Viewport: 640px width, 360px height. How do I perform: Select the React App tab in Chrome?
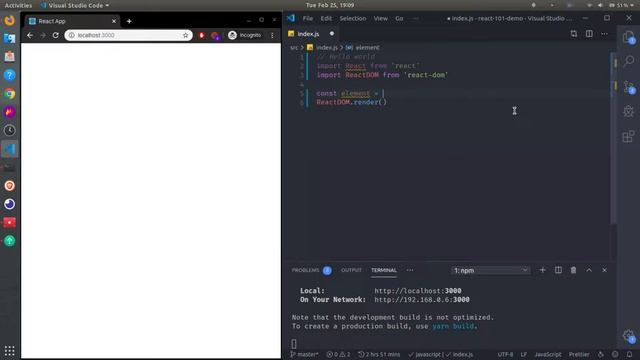click(72, 21)
